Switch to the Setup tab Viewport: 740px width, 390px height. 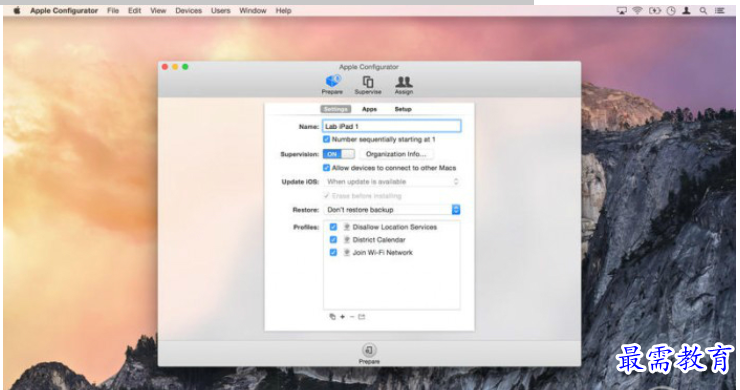click(403, 109)
